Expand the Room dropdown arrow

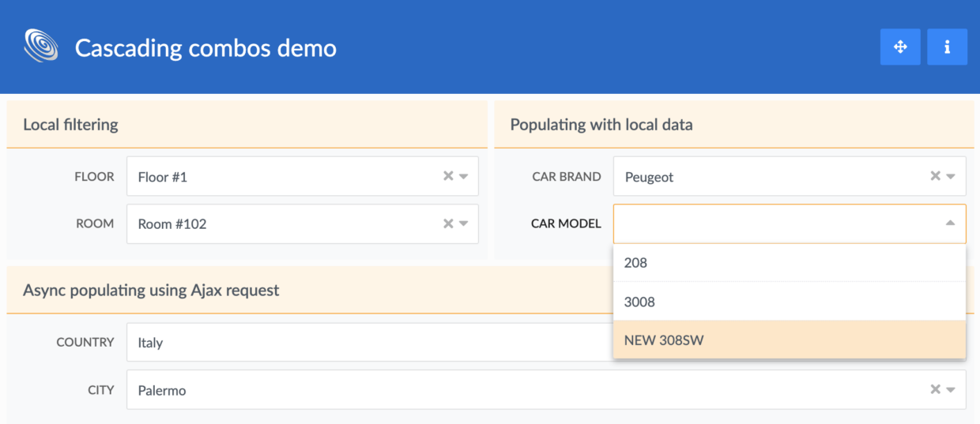[x=464, y=223]
